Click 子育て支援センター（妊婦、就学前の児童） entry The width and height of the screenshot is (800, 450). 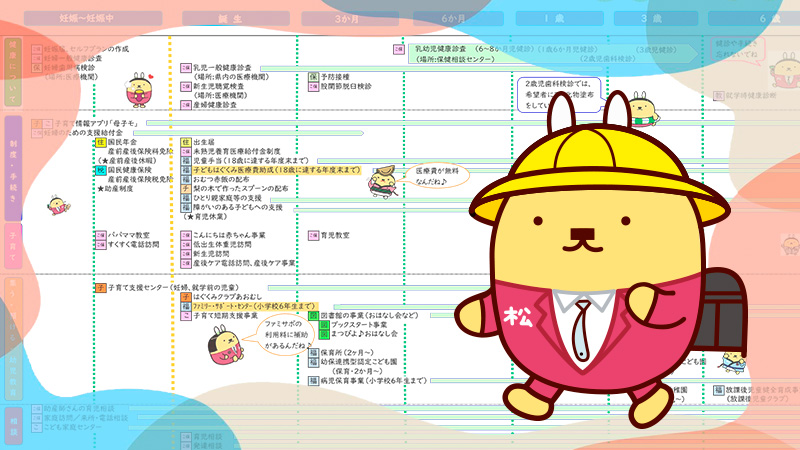point(173,288)
